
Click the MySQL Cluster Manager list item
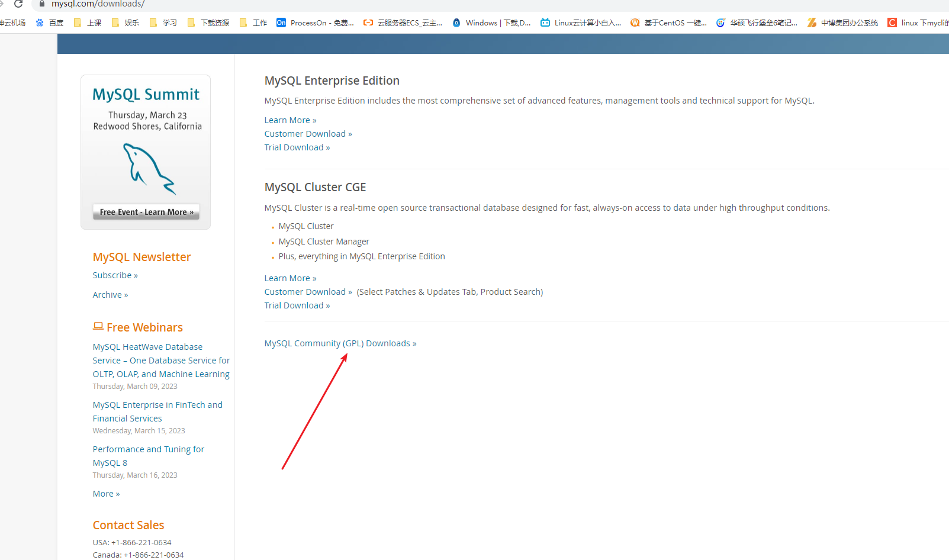(x=324, y=242)
